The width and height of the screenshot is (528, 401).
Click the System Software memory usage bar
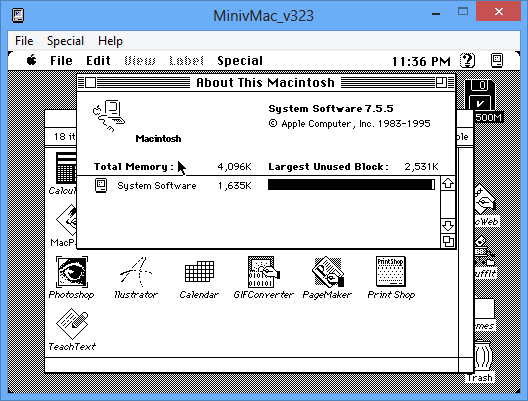tap(351, 185)
